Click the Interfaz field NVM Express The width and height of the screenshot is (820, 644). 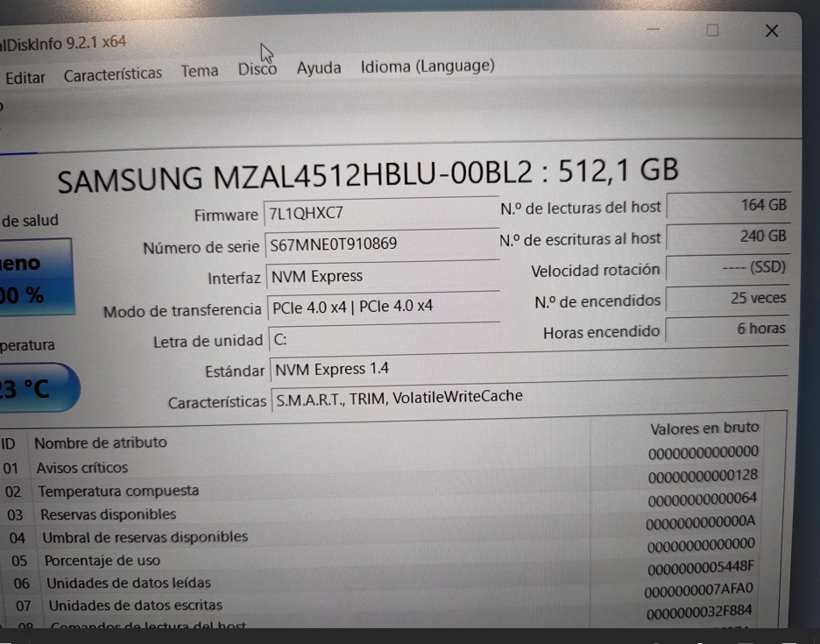[x=382, y=276]
